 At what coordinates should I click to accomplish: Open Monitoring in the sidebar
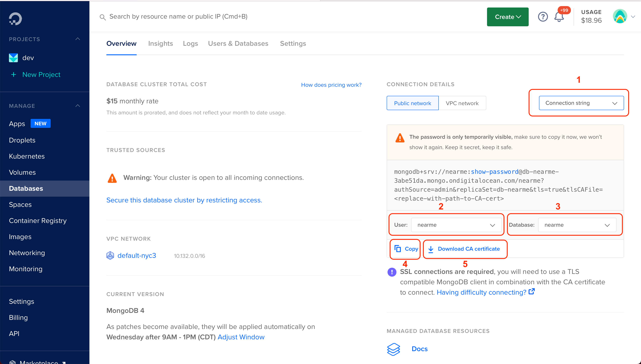pyautogui.click(x=26, y=269)
